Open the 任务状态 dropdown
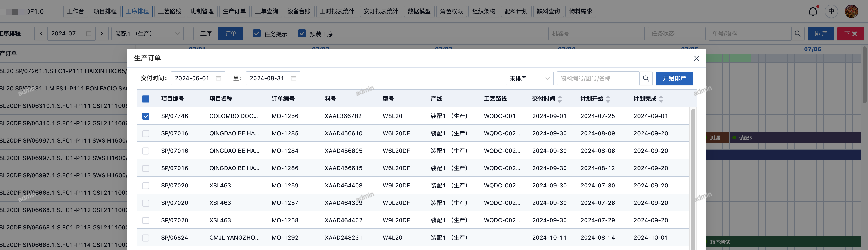868x250 pixels. click(x=676, y=33)
